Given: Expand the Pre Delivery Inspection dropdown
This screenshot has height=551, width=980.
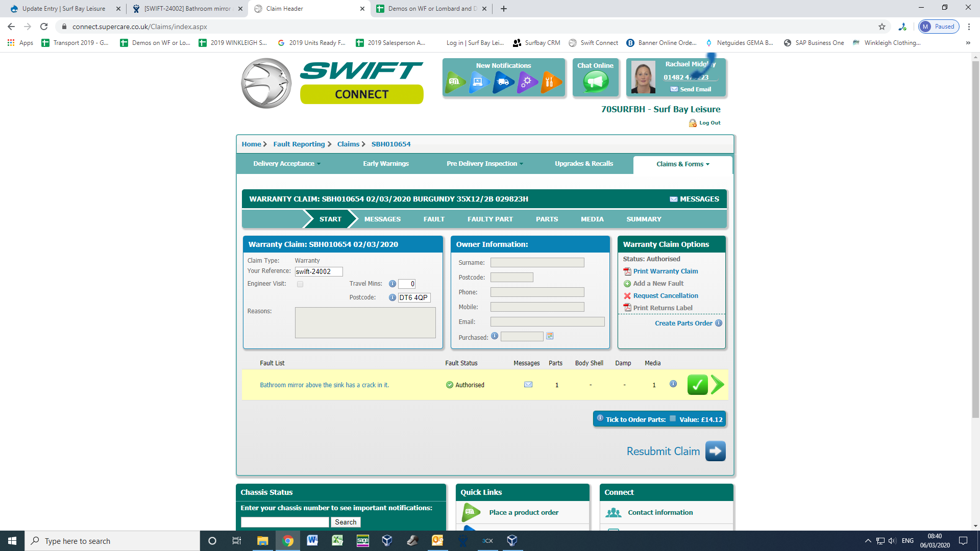Looking at the screenshot, I should [x=484, y=164].
